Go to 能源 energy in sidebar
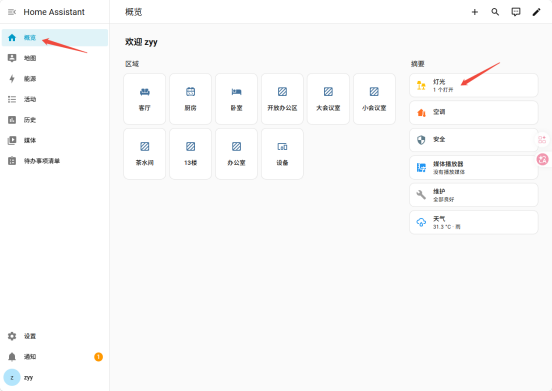The height and width of the screenshot is (391, 552). 55,78
